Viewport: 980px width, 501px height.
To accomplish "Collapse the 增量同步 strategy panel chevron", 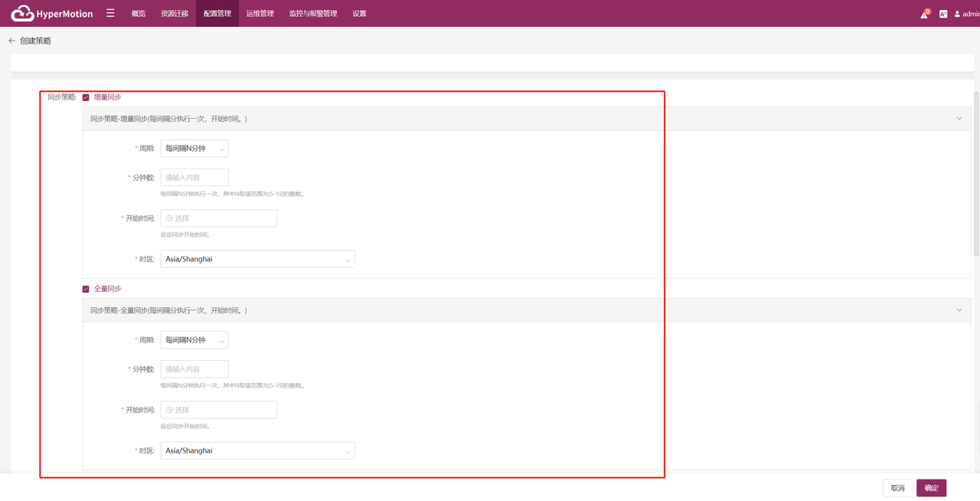I will point(959,119).
